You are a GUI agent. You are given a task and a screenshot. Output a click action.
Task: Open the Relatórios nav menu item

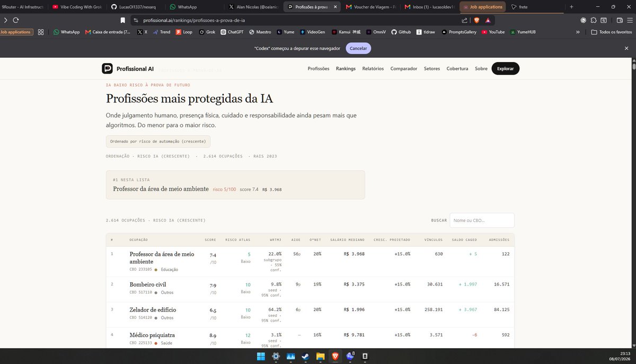(373, 69)
